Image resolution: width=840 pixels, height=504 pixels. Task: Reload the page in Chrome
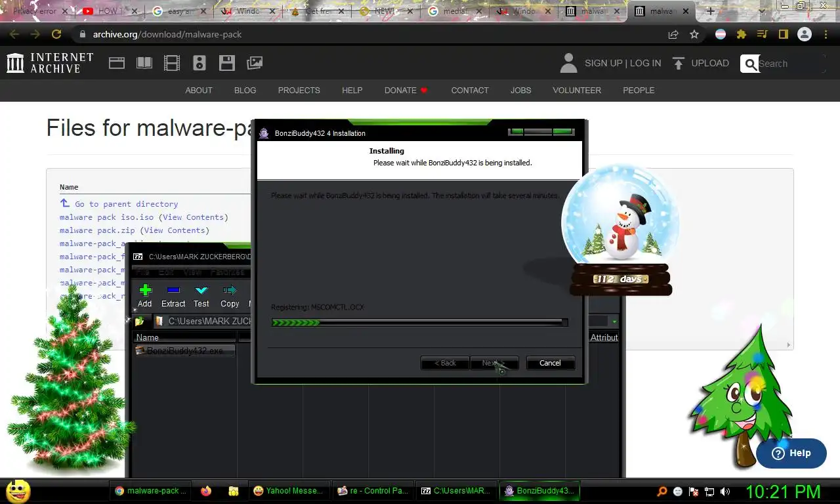tap(56, 34)
